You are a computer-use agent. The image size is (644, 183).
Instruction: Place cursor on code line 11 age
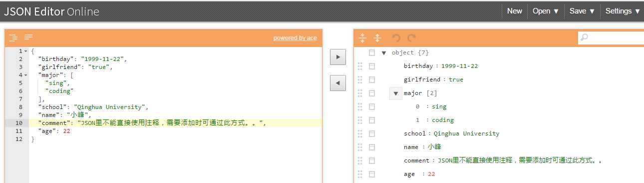click(54, 131)
